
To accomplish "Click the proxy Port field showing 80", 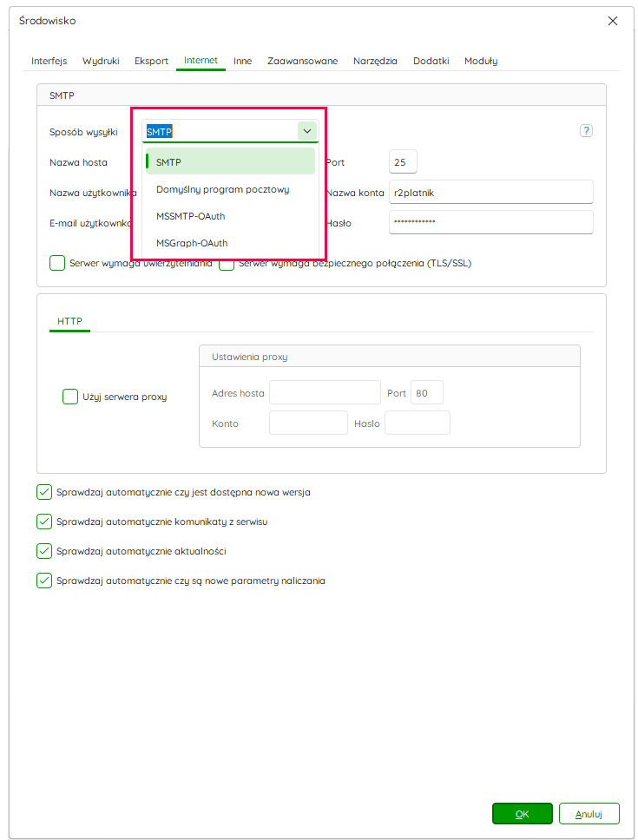I will tap(427, 393).
